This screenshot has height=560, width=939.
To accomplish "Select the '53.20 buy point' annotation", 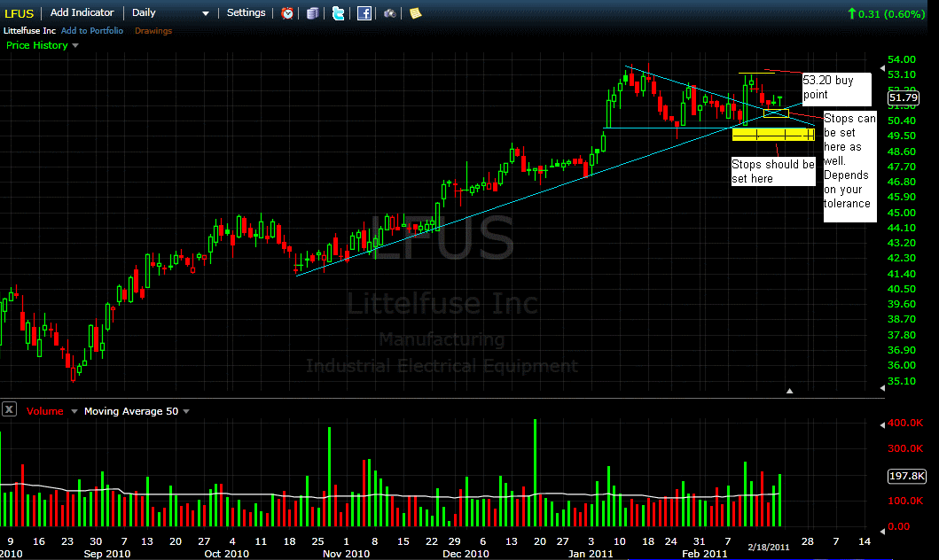I will coord(837,89).
